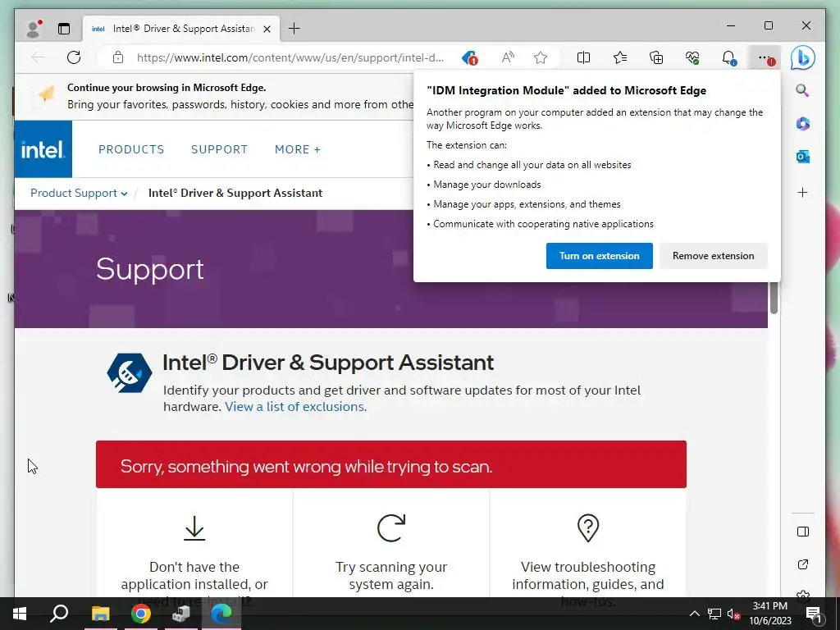Add a sidebar app with plus icon
The height and width of the screenshot is (630, 840).
(x=802, y=192)
